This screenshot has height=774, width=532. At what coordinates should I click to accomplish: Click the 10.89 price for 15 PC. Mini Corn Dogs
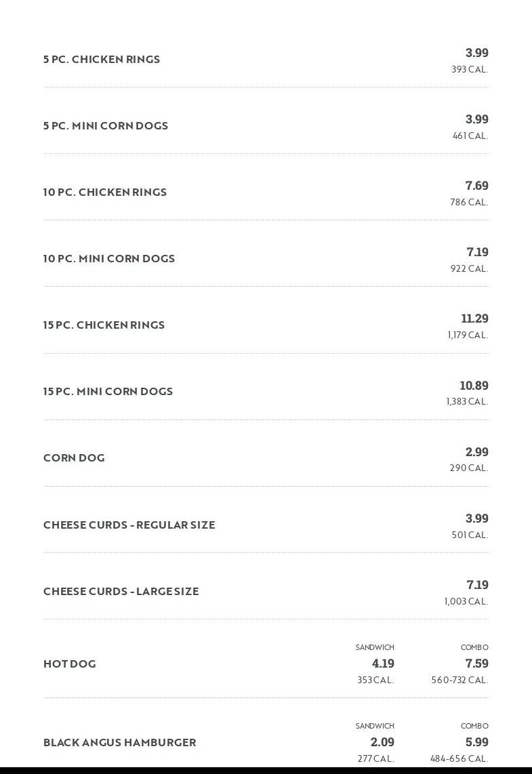[474, 386]
